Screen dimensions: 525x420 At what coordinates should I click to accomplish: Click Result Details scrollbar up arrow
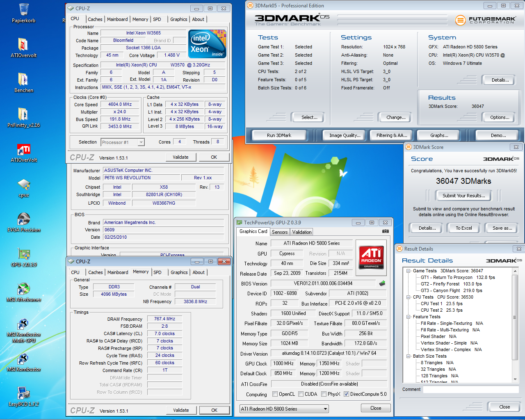tap(515, 271)
